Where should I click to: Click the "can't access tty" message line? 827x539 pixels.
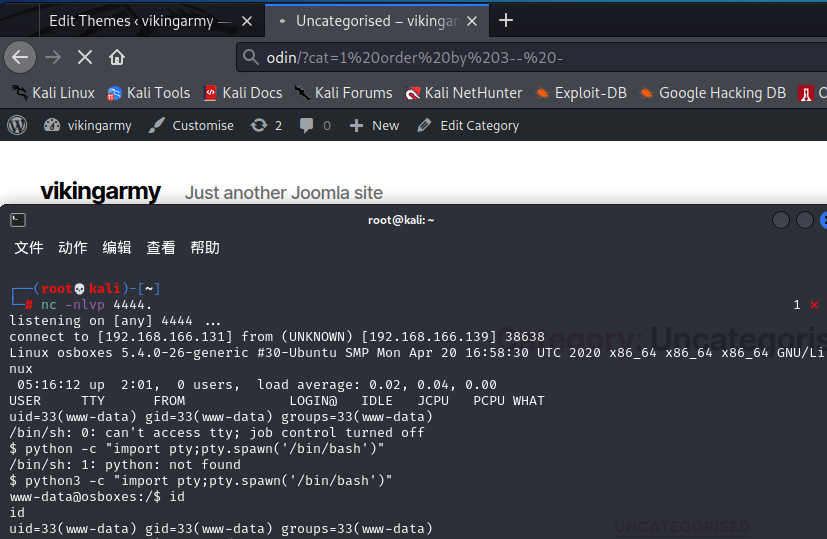point(217,433)
